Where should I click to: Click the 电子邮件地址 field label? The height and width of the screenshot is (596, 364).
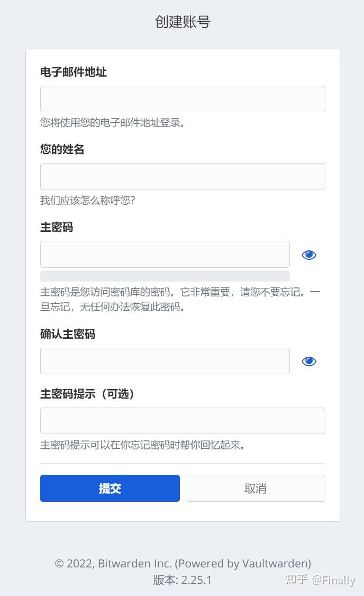pos(72,73)
